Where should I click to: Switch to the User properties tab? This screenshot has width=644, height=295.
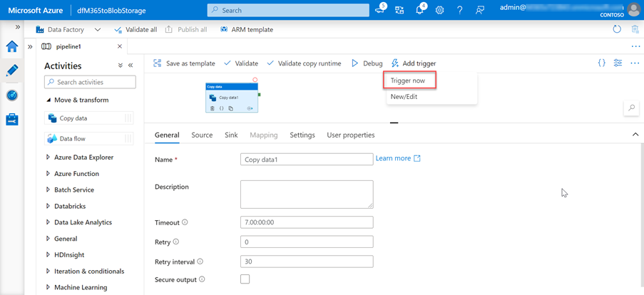click(351, 135)
